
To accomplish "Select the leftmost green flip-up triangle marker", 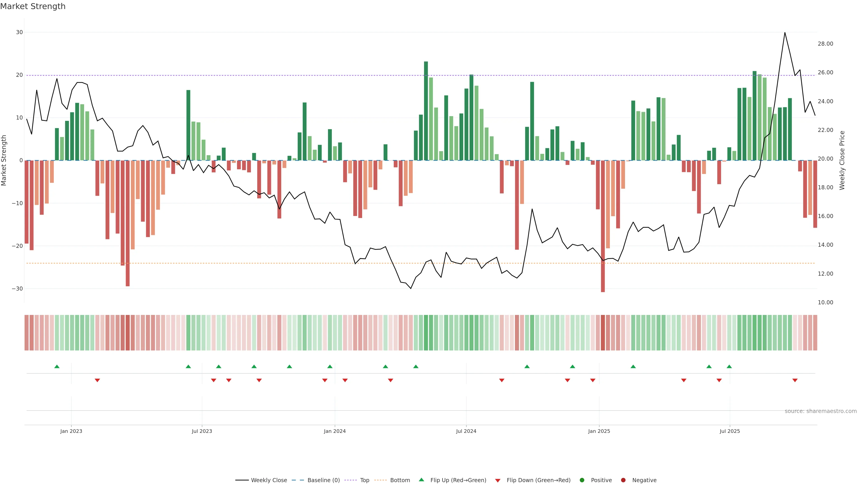I will [57, 366].
